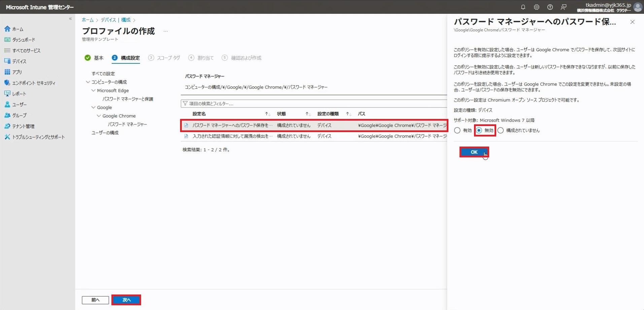Open the feedback icon in header
This screenshot has height=310, width=644.
click(x=564, y=7)
